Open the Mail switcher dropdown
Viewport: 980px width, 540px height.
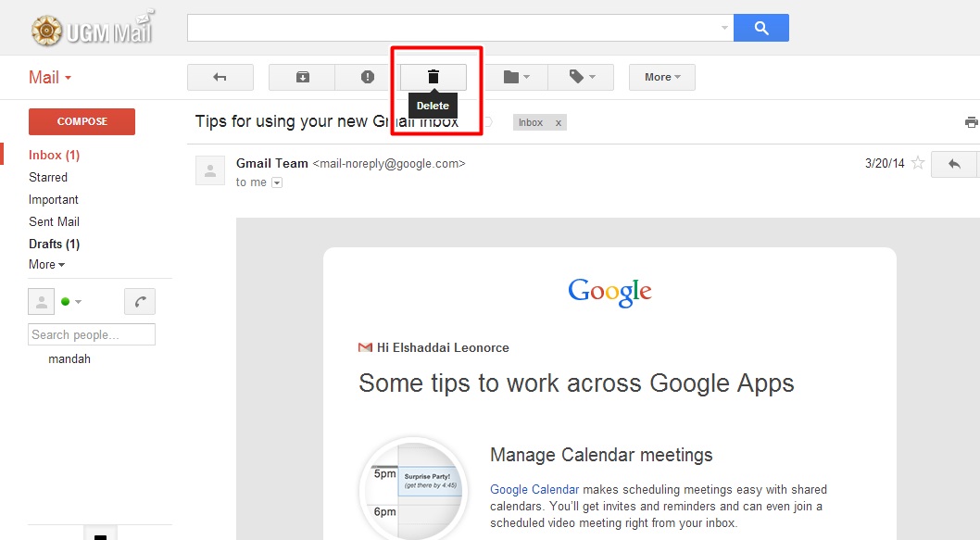pyautogui.click(x=50, y=78)
